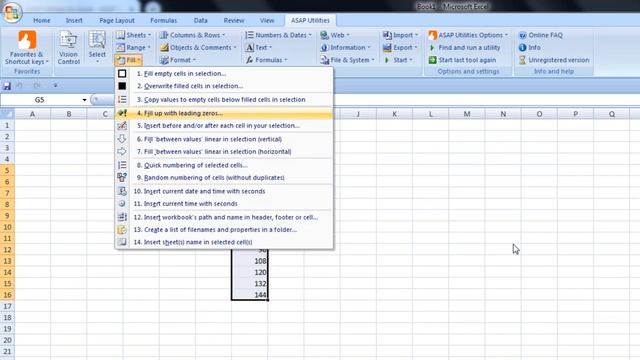Switch to the Review tab
The image size is (640, 360).
click(x=234, y=20)
